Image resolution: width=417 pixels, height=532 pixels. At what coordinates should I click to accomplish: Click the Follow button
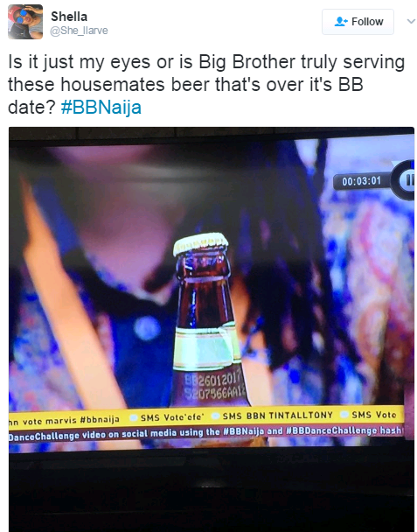(x=358, y=22)
